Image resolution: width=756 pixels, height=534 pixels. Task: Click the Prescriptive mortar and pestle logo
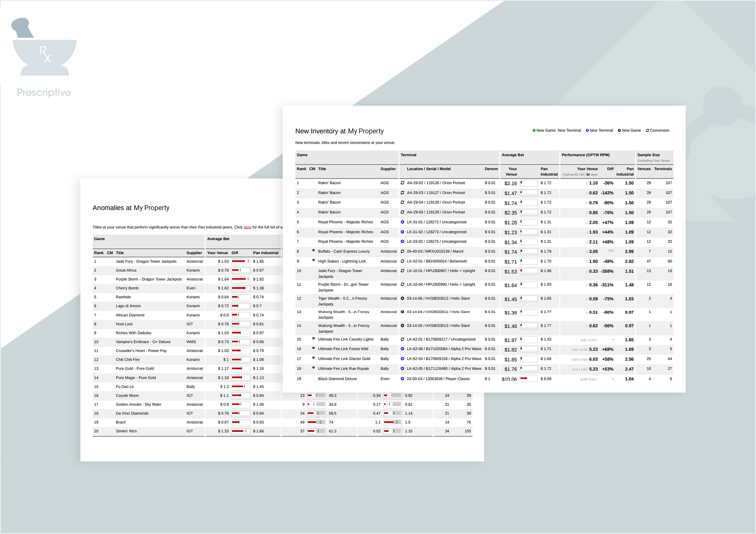coord(44,47)
